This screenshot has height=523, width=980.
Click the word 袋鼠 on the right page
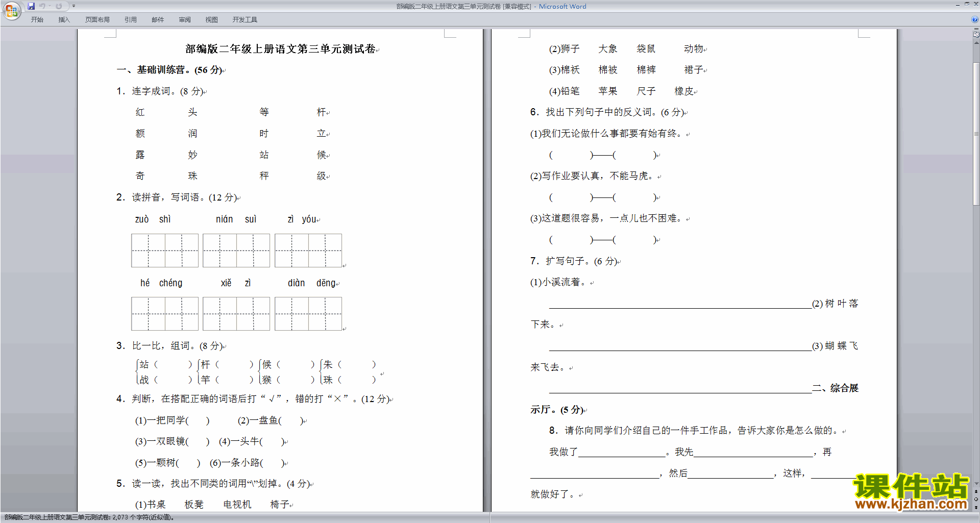click(x=646, y=49)
